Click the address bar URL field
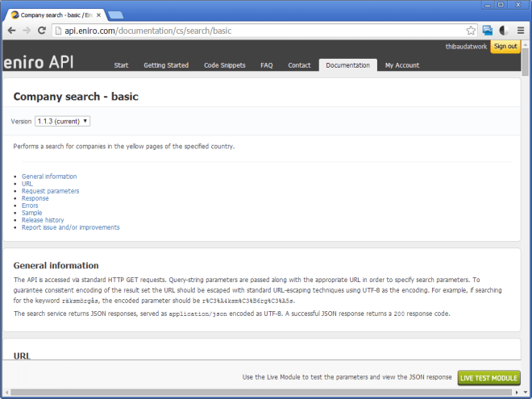The height and width of the screenshot is (399, 532). pos(258,30)
